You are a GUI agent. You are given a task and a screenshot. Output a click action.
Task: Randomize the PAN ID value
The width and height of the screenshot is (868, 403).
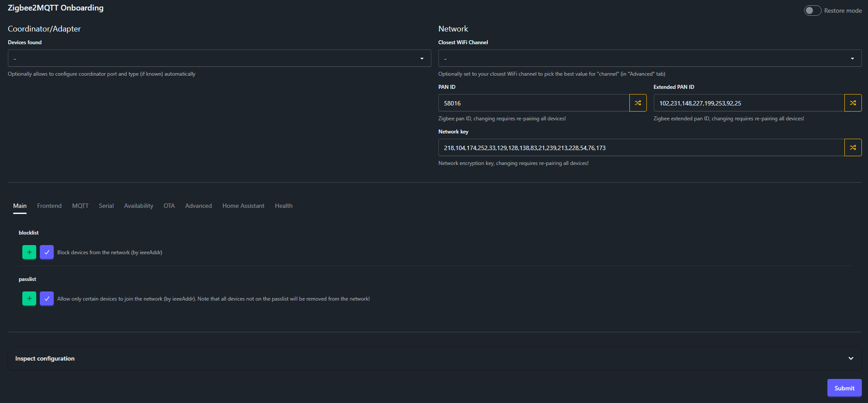click(x=638, y=103)
